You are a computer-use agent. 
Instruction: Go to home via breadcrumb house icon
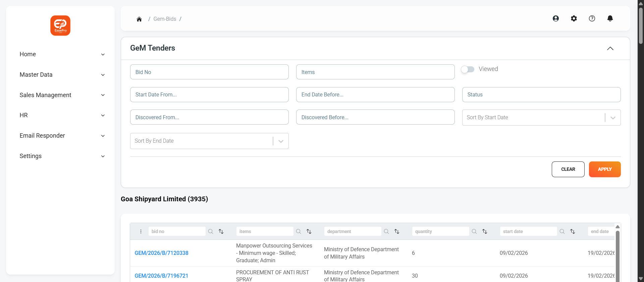[x=139, y=19]
